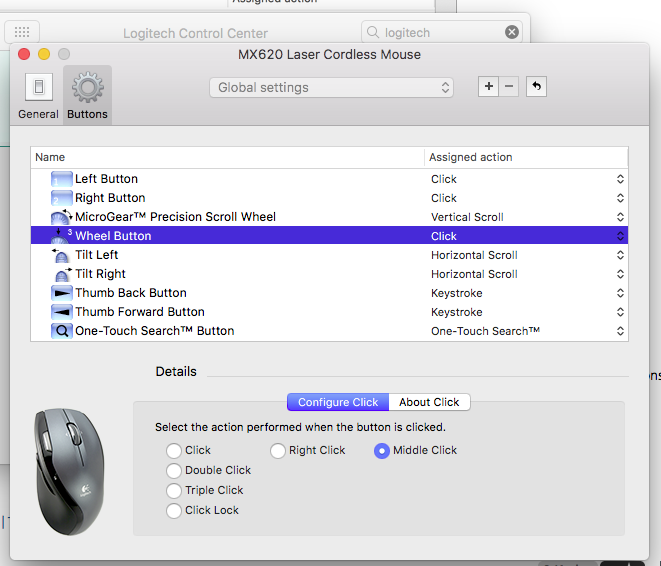Click the restore defaults arrow button
This screenshot has width=661, height=566.
tap(536, 86)
